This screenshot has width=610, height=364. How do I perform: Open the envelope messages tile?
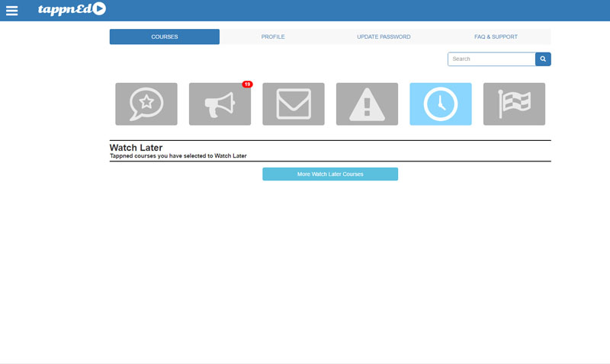coord(294,104)
